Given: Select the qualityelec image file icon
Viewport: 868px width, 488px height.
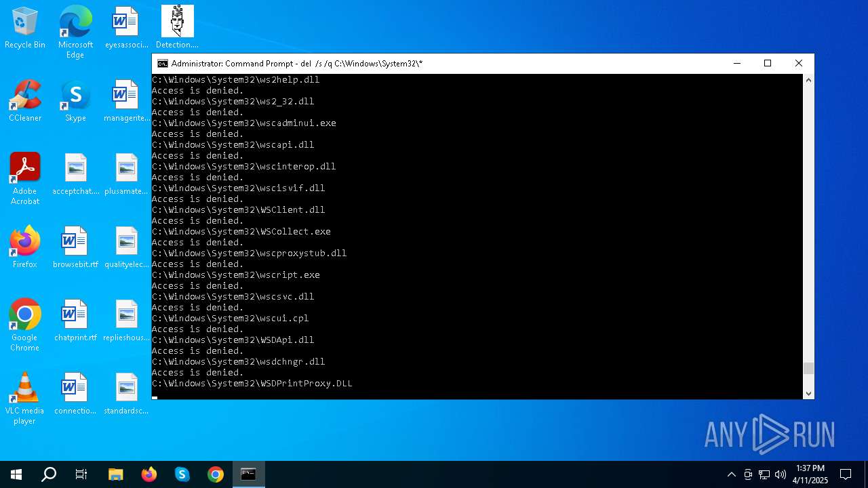Looking at the screenshot, I should click(x=126, y=247).
